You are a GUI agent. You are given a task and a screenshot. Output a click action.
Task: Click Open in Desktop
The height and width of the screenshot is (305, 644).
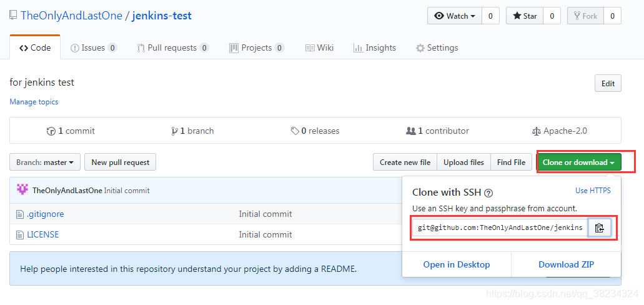coord(457,264)
